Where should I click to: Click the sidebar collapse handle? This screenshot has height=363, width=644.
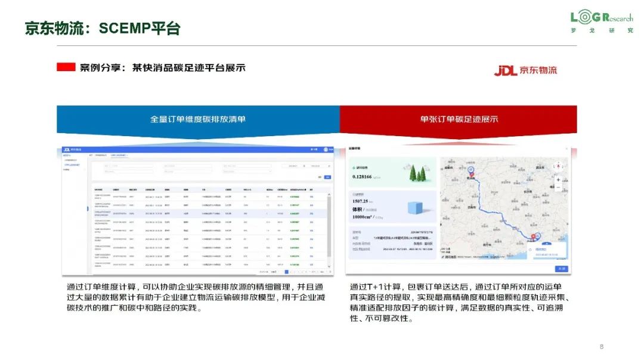(x=88, y=209)
